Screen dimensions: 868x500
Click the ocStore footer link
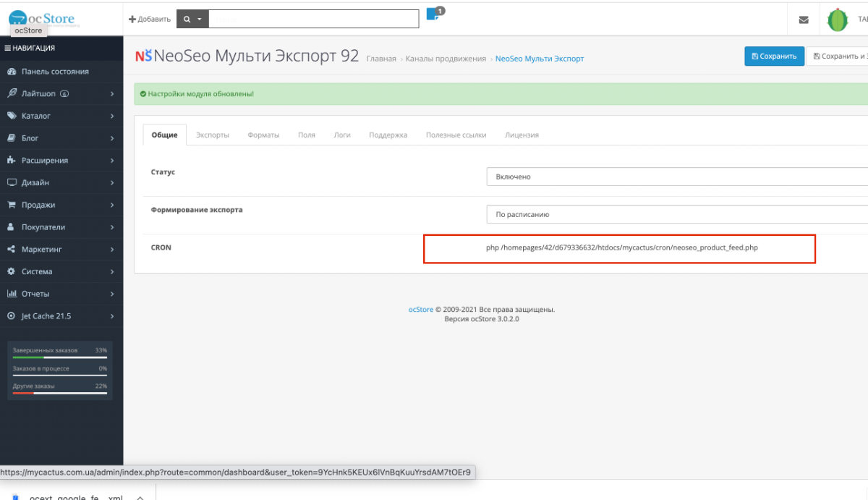click(x=420, y=310)
